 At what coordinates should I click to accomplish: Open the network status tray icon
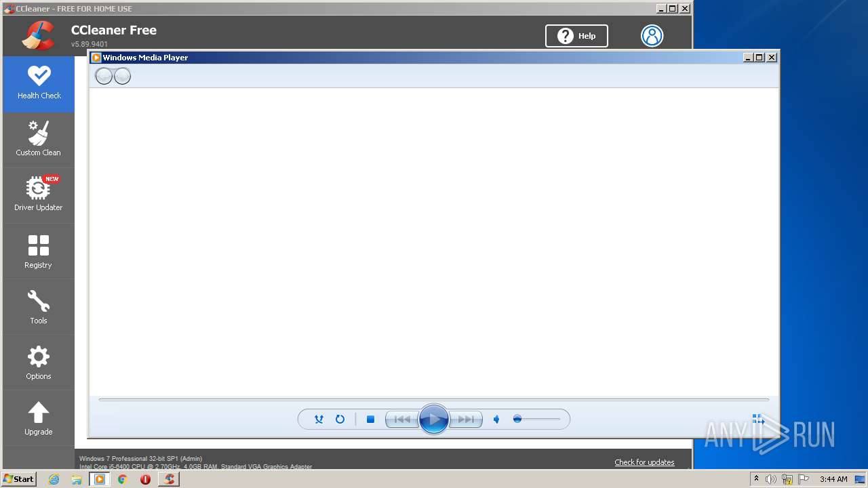(787, 479)
